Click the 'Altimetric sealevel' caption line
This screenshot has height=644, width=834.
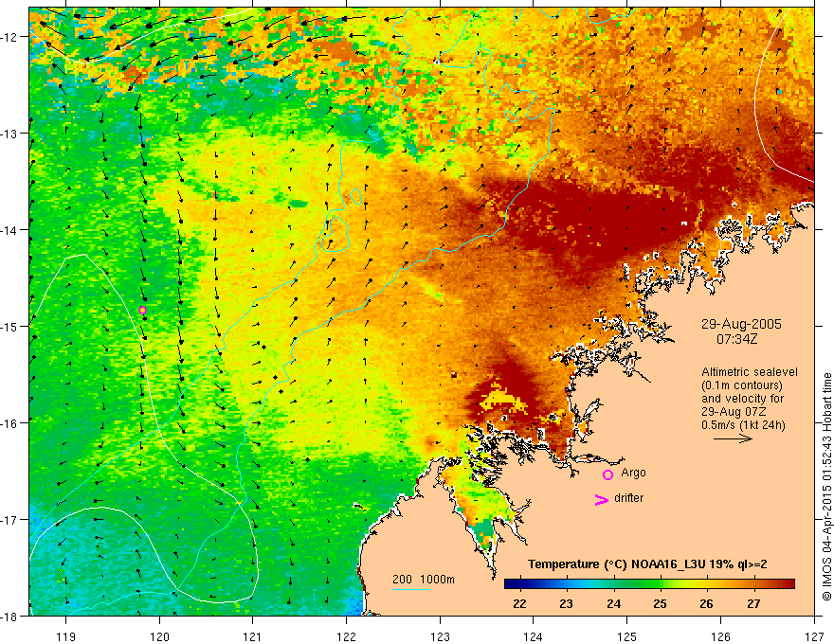point(750,372)
